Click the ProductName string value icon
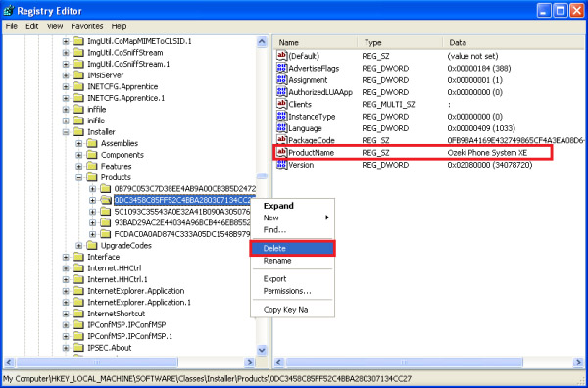 (281, 152)
